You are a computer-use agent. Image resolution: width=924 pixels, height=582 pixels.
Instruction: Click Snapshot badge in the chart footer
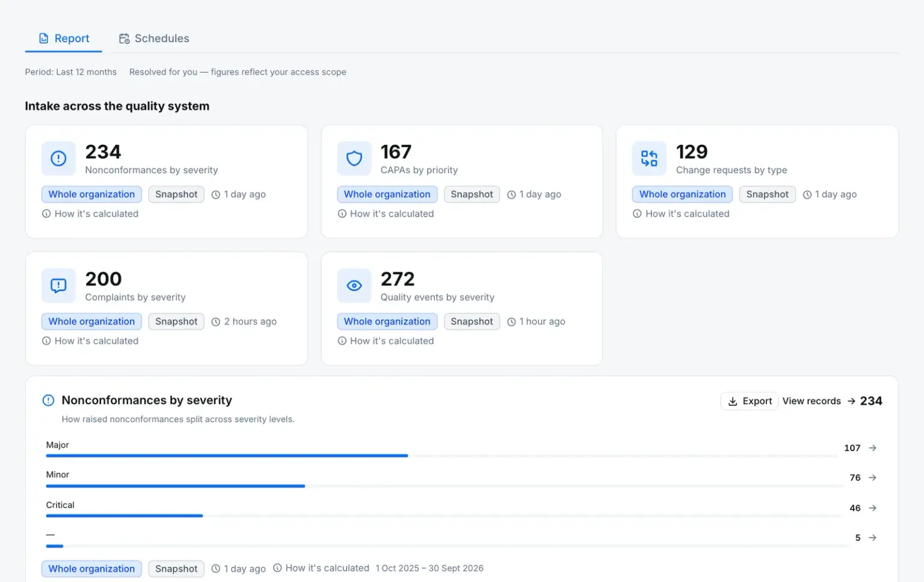pos(176,569)
